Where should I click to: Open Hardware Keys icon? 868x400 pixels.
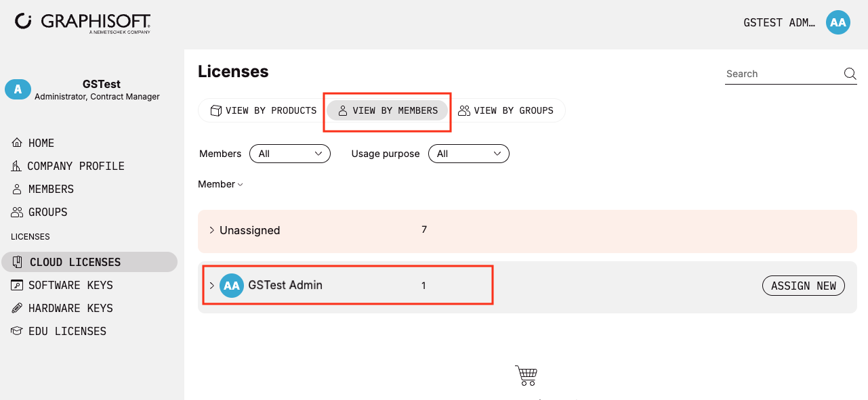[17, 308]
